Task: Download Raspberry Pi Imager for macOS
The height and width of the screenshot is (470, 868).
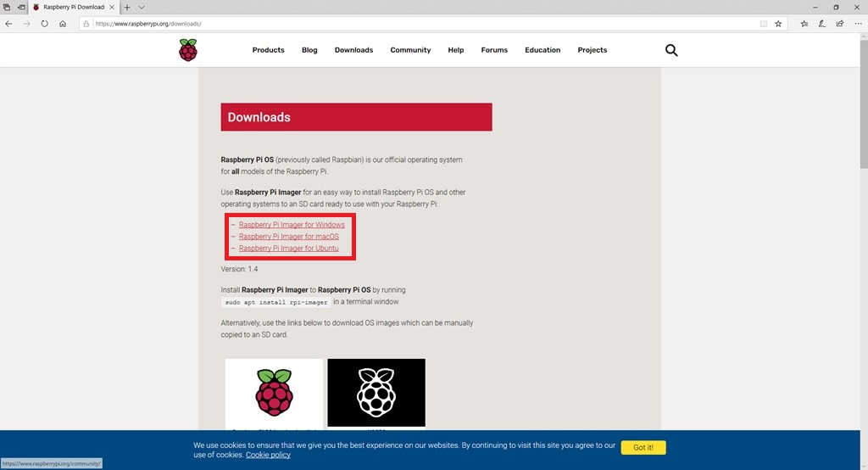Action: 288,236
